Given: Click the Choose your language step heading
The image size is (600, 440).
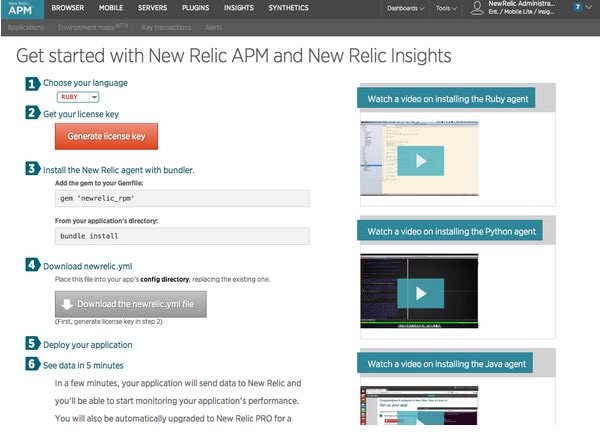Looking at the screenshot, I should (85, 83).
